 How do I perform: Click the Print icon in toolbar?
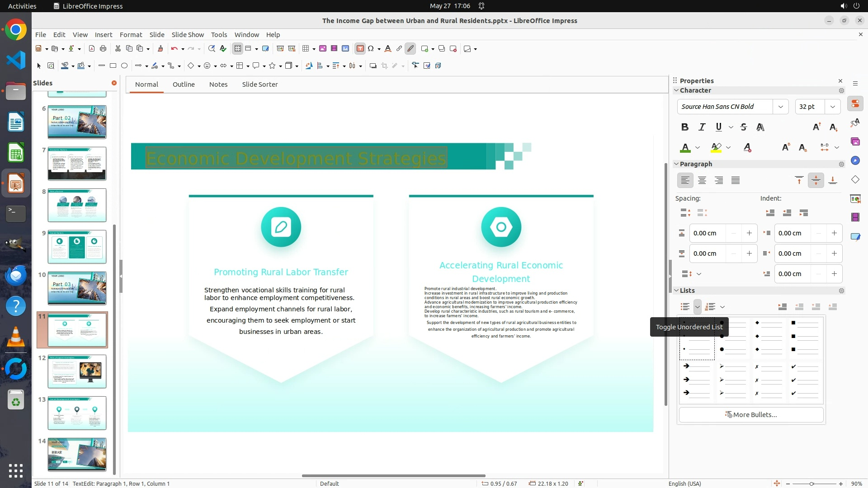pyautogui.click(x=103, y=49)
